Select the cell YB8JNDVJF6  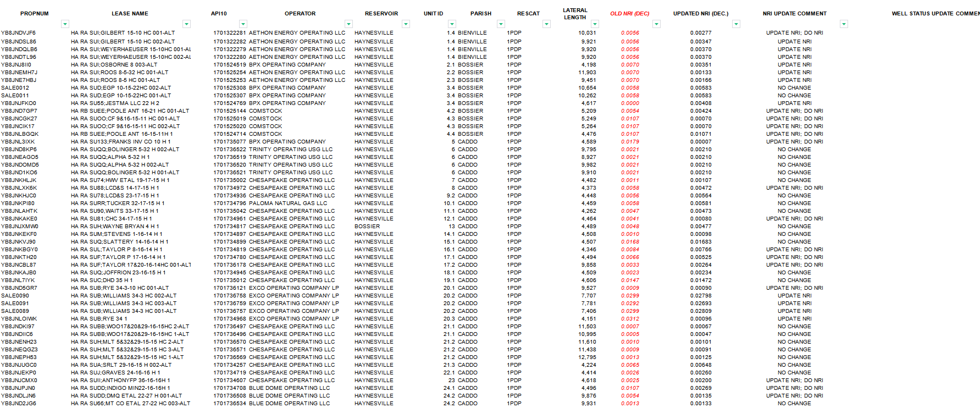point(18,33)
